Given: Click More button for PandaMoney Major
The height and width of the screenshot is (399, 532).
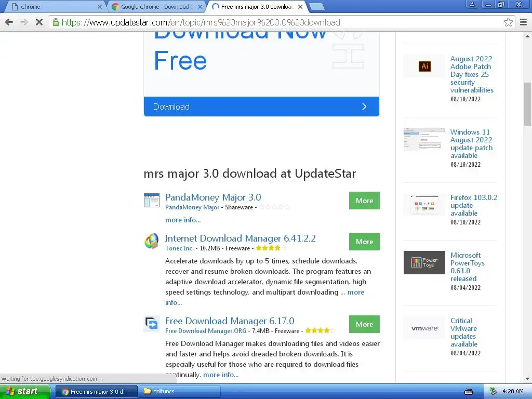Looking at the screenshot, I should click(x=364, y=201).
